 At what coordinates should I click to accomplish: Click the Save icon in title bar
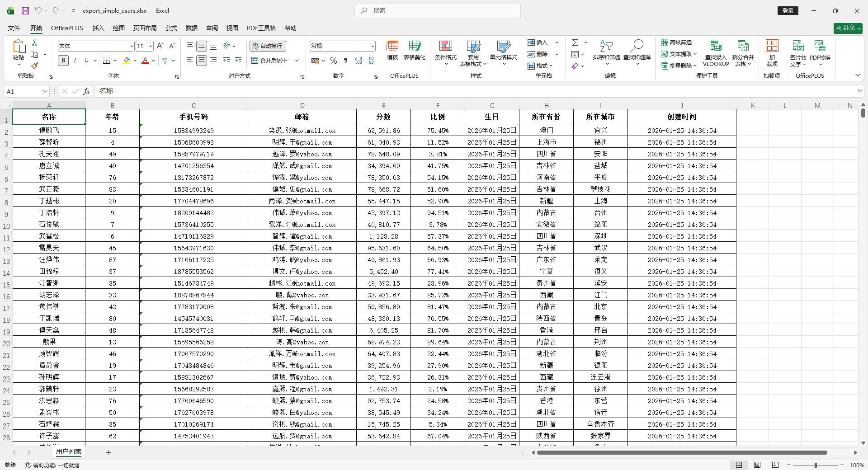[x=25, y=11]
